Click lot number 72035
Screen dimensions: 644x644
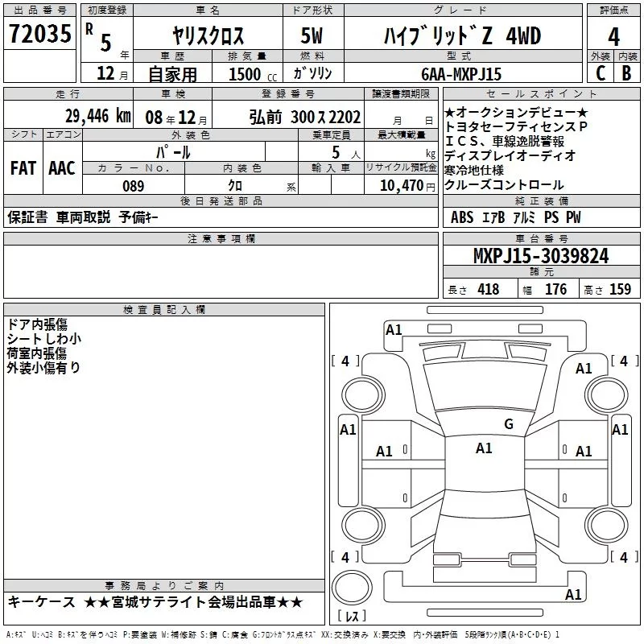click(x=39, y=34)
